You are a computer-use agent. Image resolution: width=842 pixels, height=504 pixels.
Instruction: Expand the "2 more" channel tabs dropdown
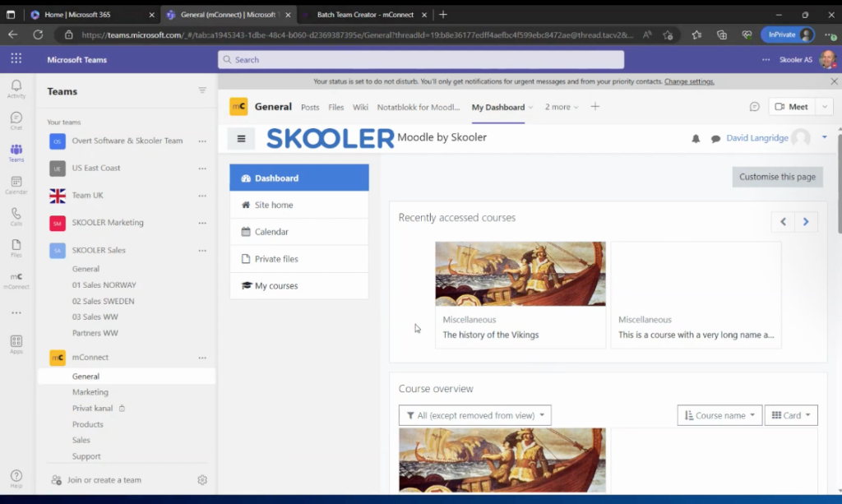[x=561, y=107]
